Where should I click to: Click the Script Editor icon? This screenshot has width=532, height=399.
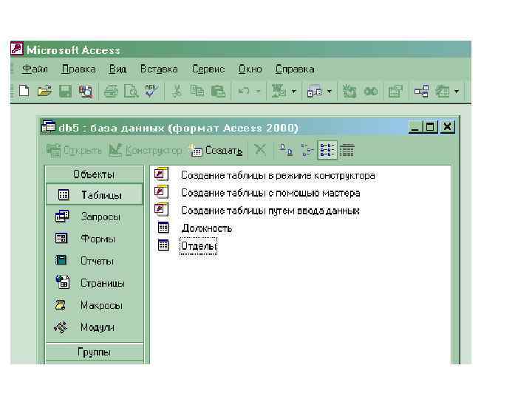[x=370, y=91]
